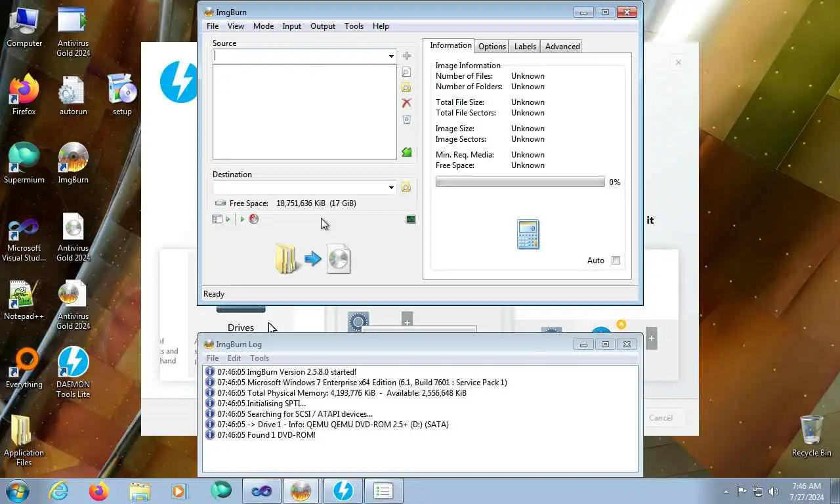Switch to the Labels tab

coord(525,47)
